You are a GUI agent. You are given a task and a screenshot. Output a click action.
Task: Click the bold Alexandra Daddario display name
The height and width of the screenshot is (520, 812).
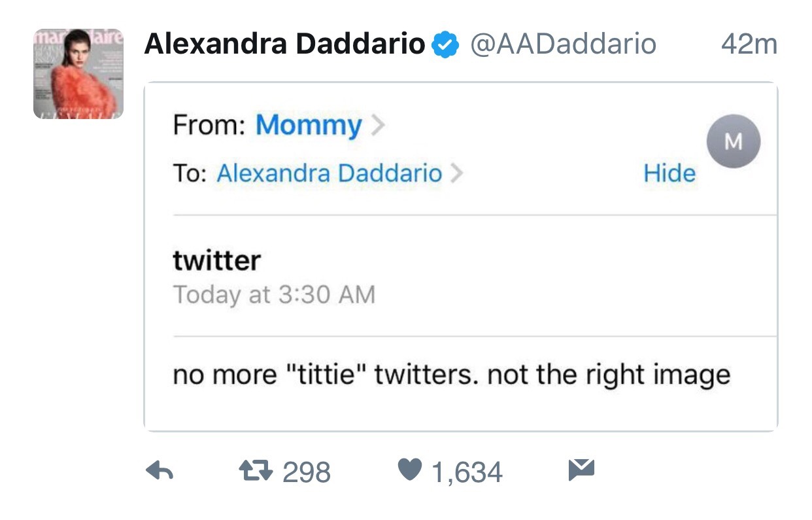284,44
